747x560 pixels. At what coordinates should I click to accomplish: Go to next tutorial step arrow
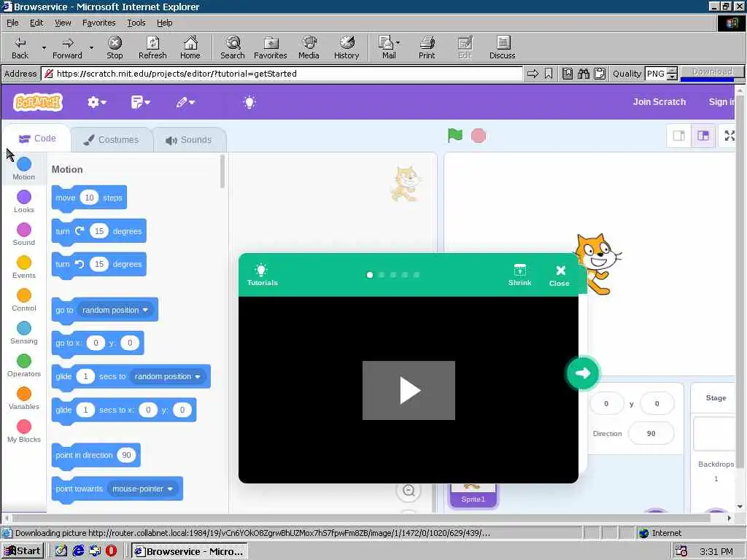point(582,373)
